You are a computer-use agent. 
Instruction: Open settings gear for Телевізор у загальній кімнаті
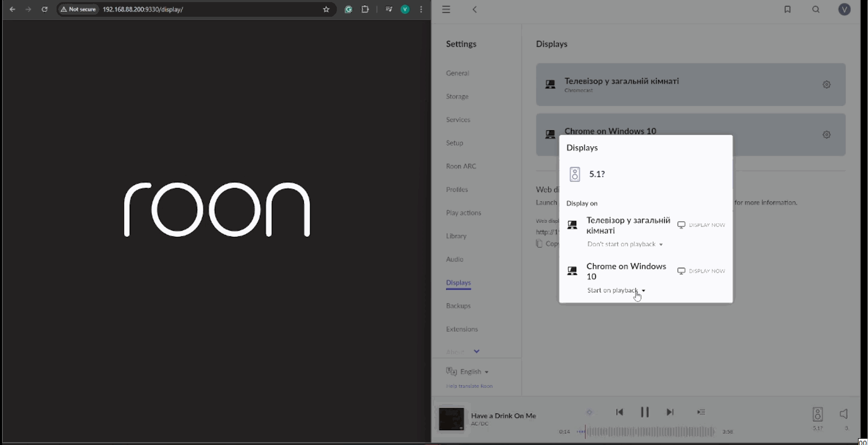coord(826,84)
